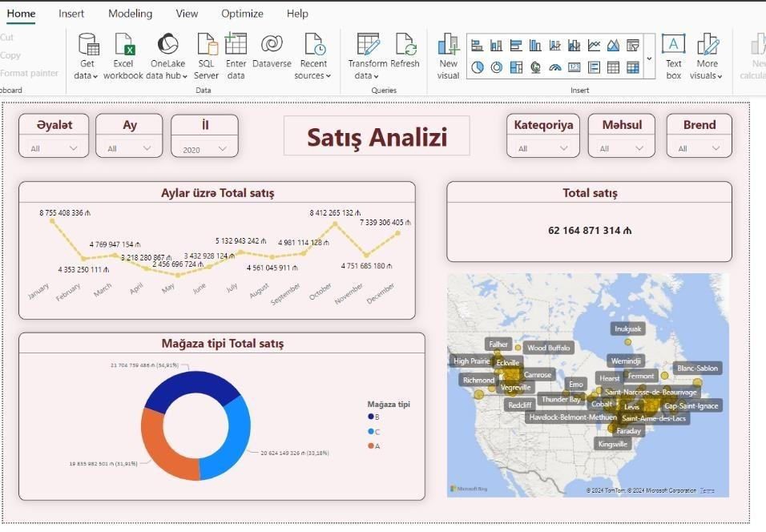This screenshot has height=532, width=766.
Task: Add a card (123) visual
Action: [574, 67]
